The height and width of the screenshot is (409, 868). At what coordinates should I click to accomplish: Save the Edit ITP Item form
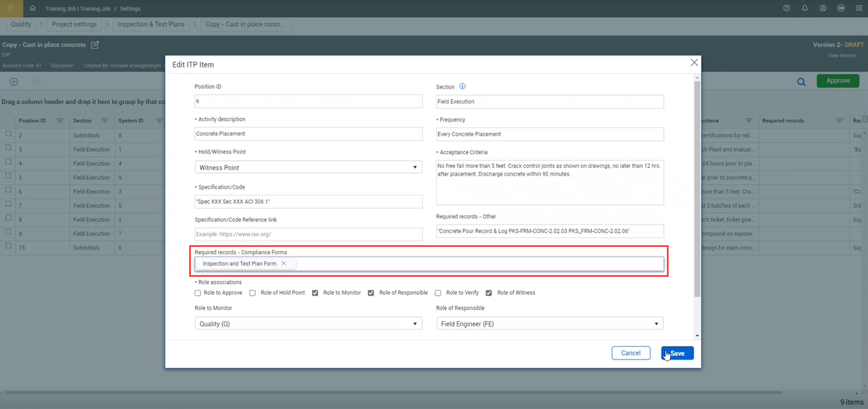point(677,353)
